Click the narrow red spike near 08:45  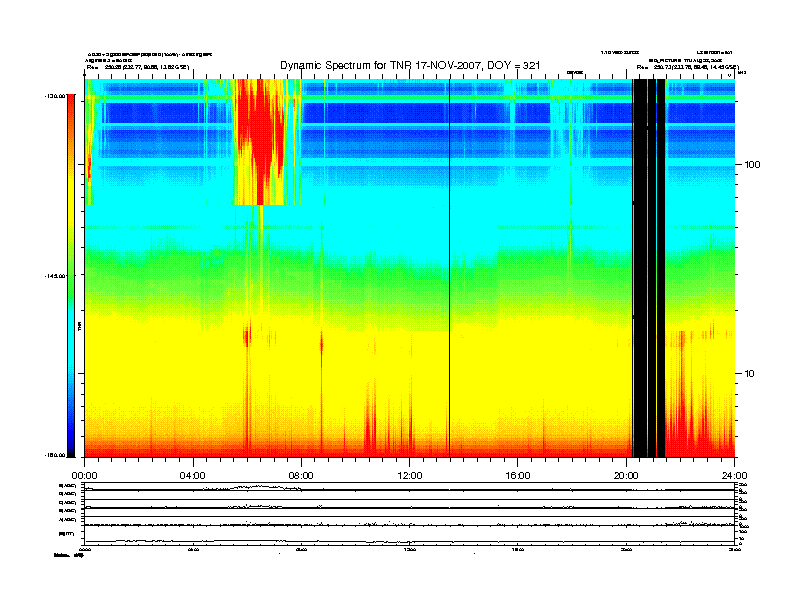pos(322,343)
